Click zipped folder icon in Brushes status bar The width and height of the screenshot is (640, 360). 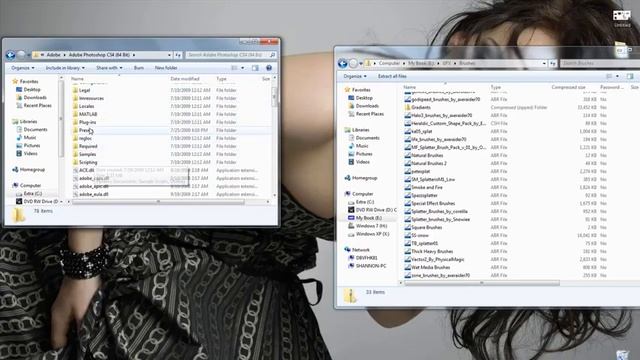(x=350, y=296)
